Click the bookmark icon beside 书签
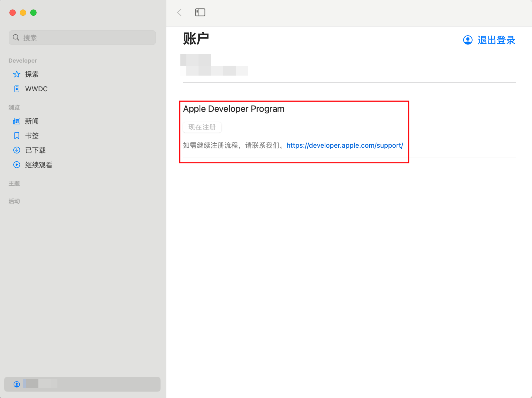Screen dimensions: 532x398 click(16, 136)
